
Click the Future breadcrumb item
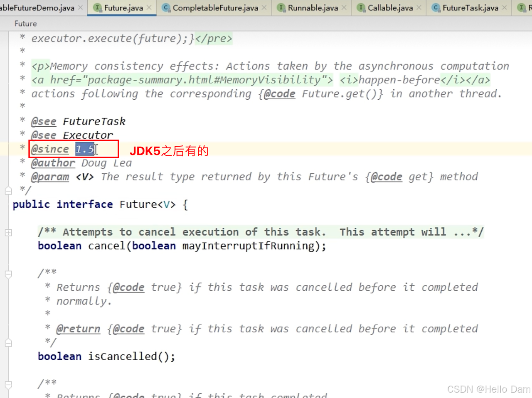point(25,24)
